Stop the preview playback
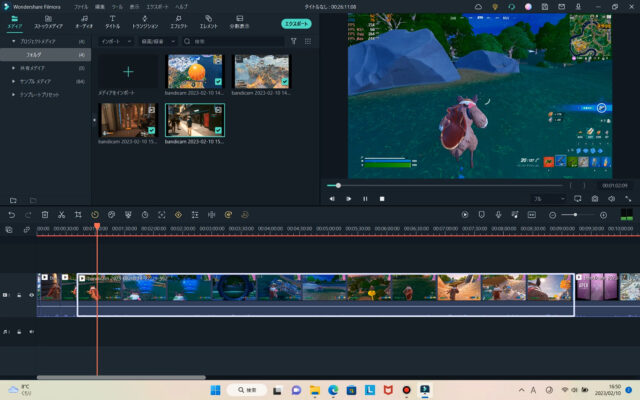 (382, 199)
